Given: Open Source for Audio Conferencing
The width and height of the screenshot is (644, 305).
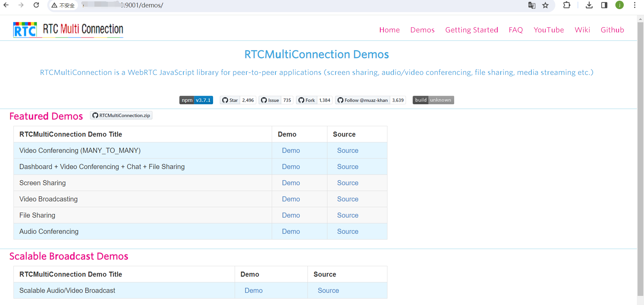Looking at the screenshot, I should click(348, 231).
